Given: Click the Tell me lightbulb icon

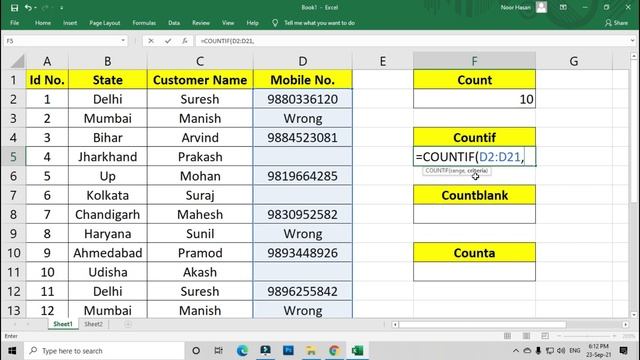Looking at the screenshot, I should click(x=275, y=23).
